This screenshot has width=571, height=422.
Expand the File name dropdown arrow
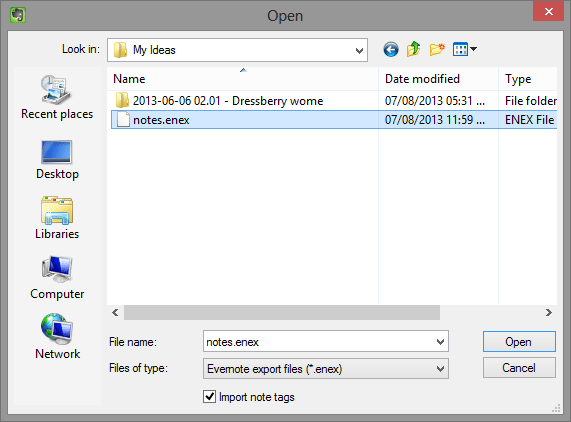(x=440, y=342)
